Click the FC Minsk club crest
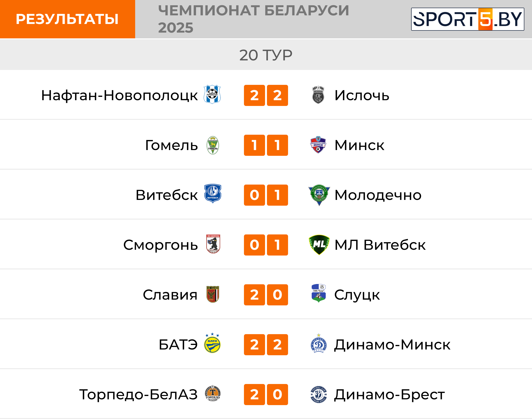The width and height of the screenshot is (532, 419). 318,145
